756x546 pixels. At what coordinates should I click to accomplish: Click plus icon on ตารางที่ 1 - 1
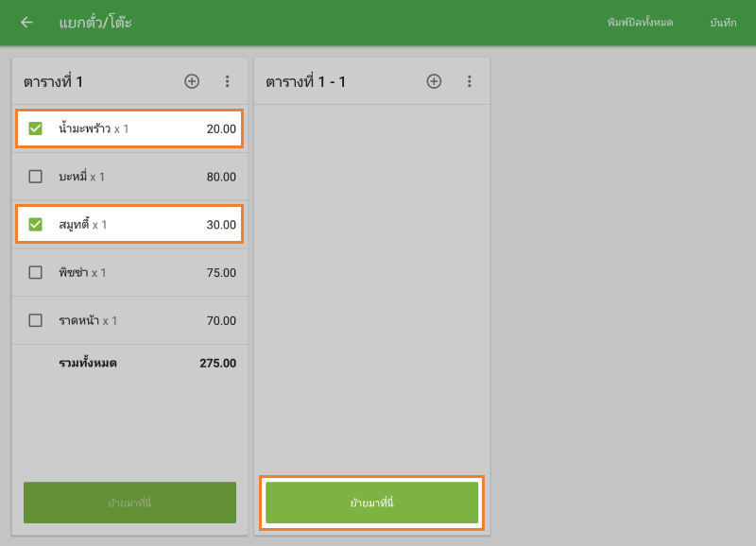point(434,81)
